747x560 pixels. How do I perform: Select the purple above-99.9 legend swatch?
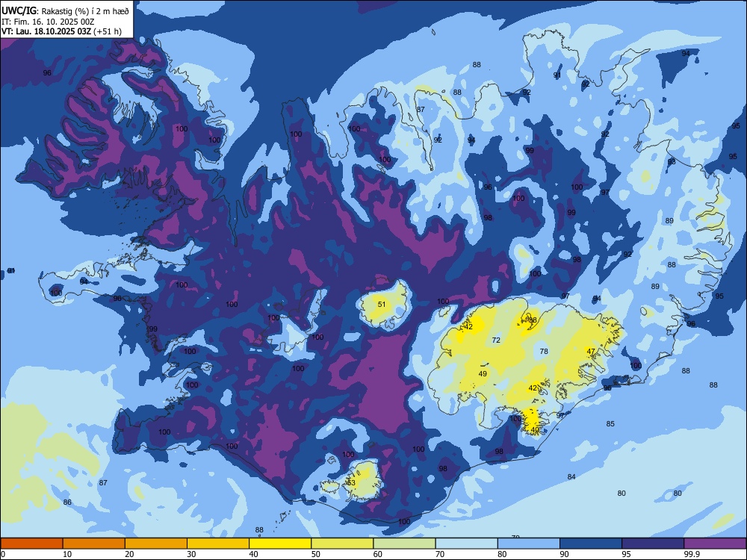(x=715, y=544)
